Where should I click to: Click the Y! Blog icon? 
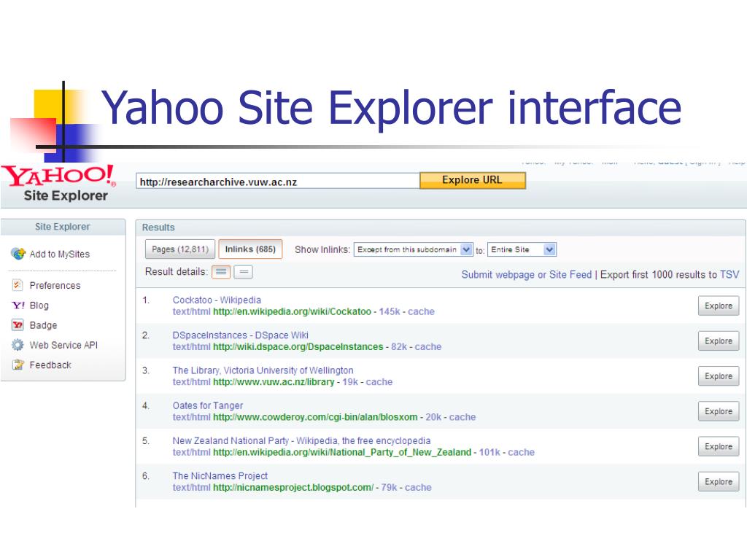18,306
